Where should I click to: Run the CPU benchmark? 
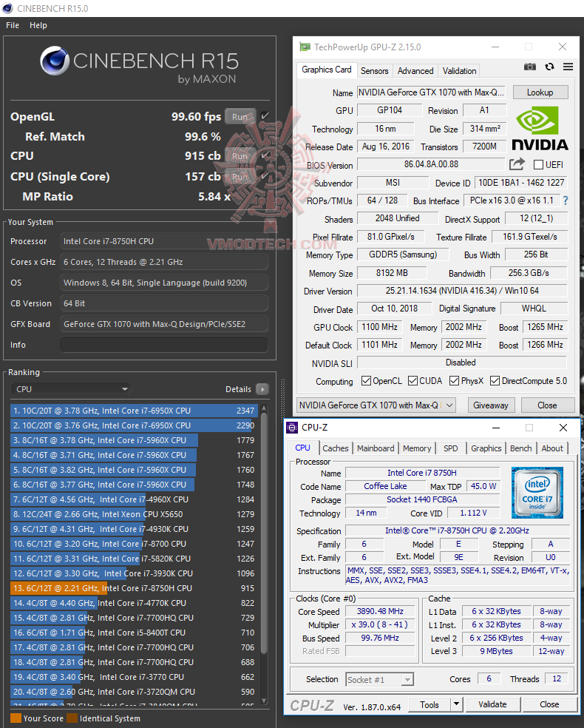pyautogui.click(x=240, y=156)
